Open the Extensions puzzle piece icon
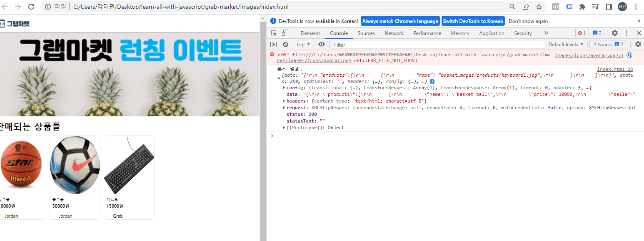Viewport: 644px width, 241px height. click(582, 7)
